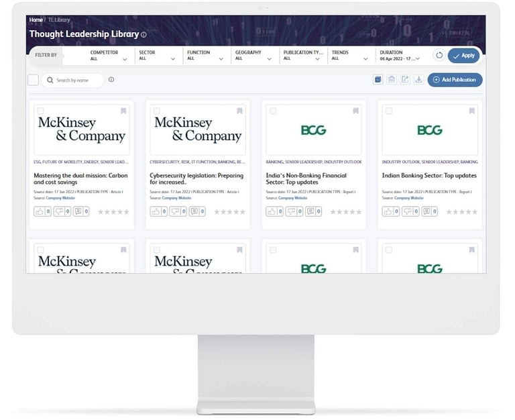Rate Indian Banking Sector report one star
515x420 pixels.
[449, 212]
